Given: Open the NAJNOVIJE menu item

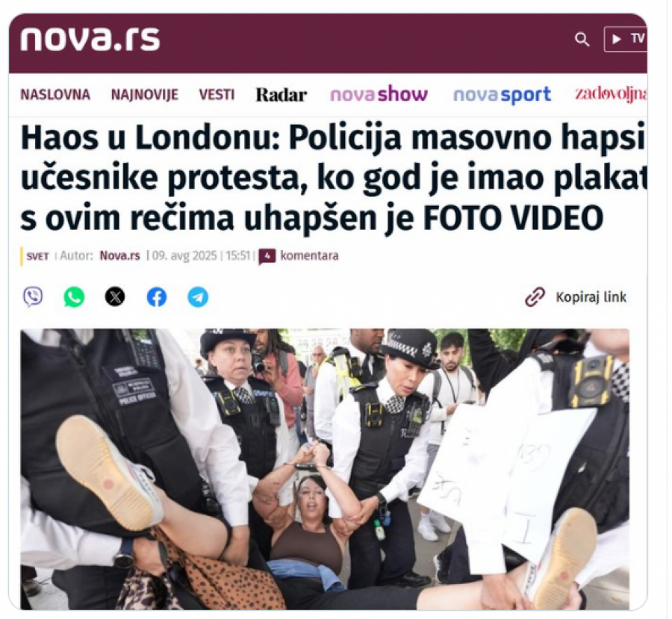Looking at the screenshot, I should [x=145, y=95].
